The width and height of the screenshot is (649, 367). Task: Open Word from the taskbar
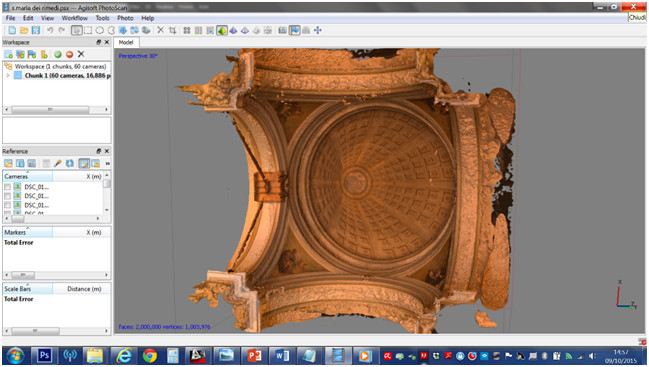(x=282, y=355)
